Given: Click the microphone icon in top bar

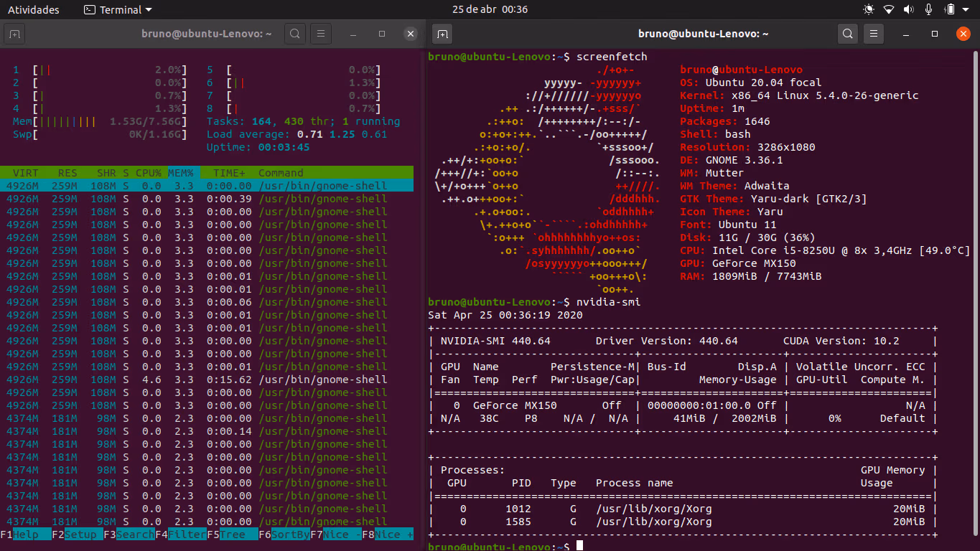Looking at the screenshot, I should pyautogui.click(x=929, y=10).
